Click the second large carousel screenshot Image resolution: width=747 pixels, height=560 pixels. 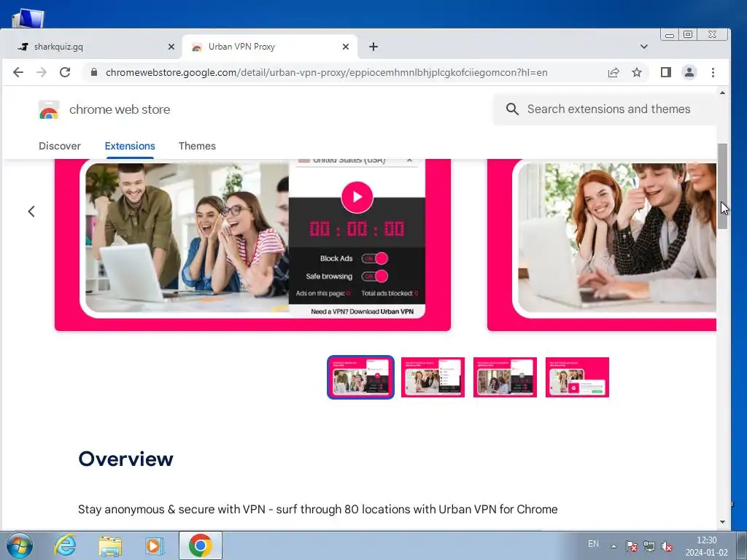point(602,245)
